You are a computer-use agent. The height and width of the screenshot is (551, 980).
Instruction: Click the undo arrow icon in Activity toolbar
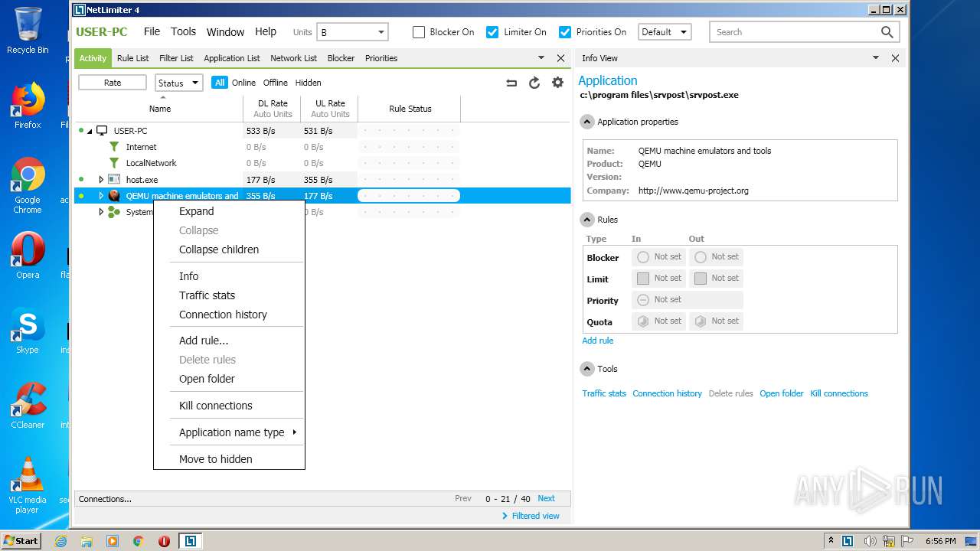click(x=511, y=83)
